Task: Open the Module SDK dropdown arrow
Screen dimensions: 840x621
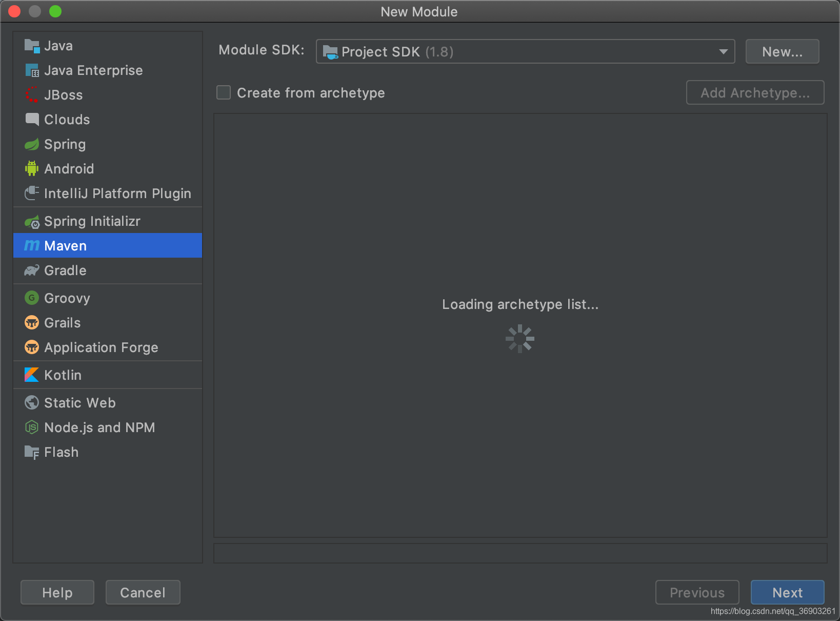Action: point(723,51)
